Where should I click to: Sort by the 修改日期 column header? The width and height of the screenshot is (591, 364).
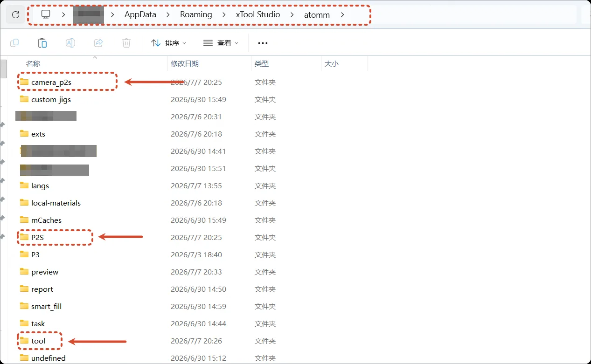(185, 64)
